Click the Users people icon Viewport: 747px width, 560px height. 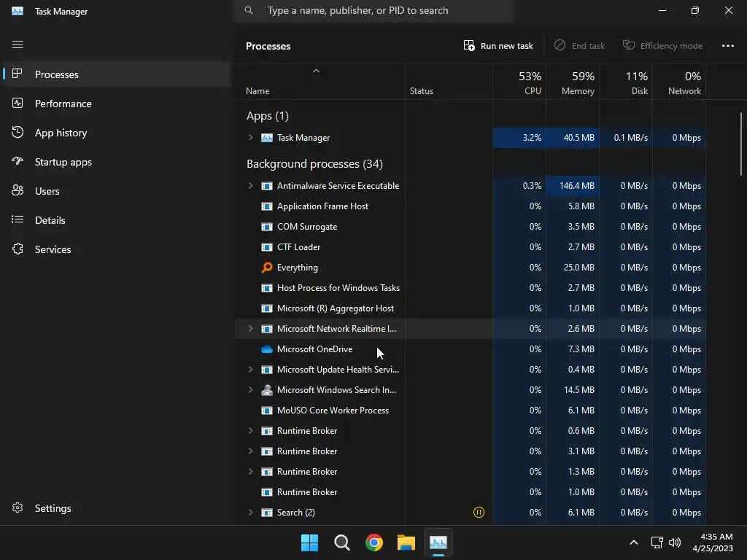(x=18, y=190)
